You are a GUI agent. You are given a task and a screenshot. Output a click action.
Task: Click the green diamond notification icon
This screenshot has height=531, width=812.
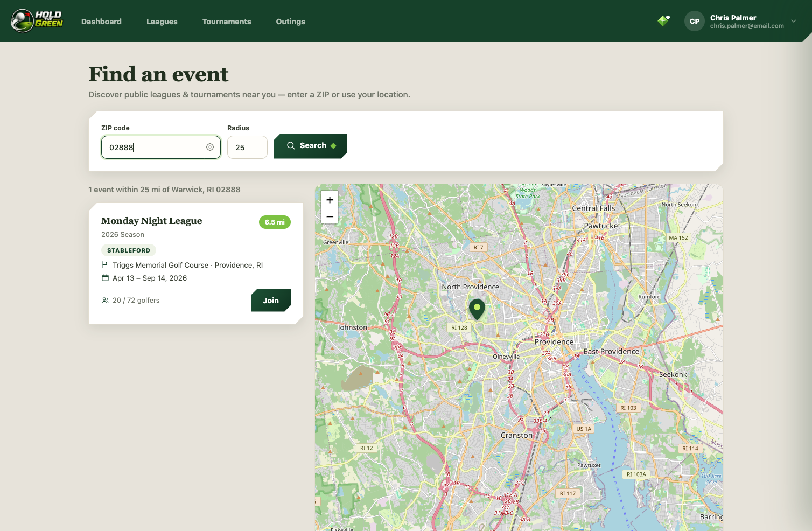(x=663, y=21)
